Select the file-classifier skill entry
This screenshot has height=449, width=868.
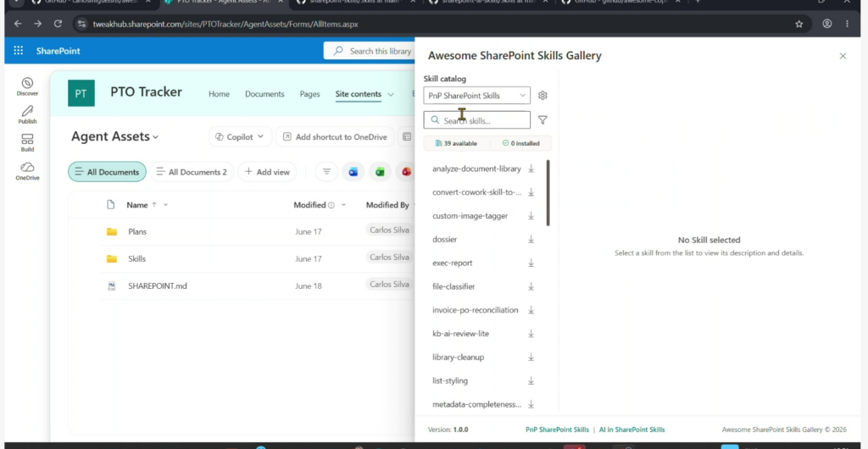453,286
